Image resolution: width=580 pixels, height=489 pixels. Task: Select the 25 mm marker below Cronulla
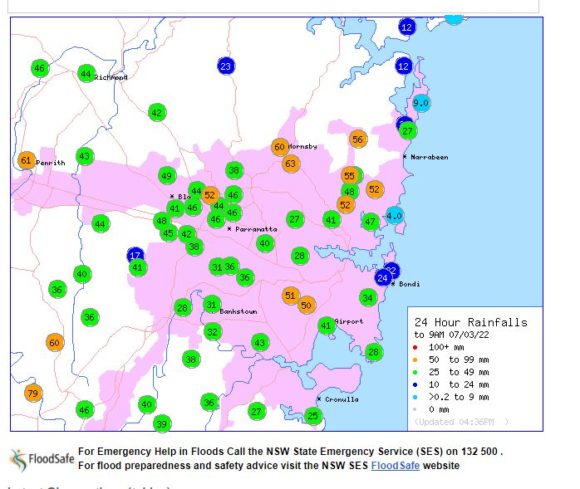(313, 416)
